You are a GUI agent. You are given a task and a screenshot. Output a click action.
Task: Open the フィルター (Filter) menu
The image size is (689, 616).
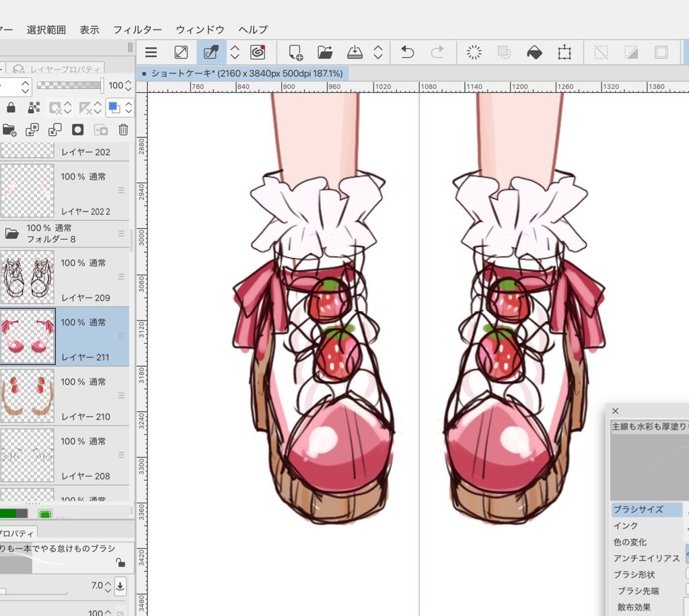(x=137, y=30)
